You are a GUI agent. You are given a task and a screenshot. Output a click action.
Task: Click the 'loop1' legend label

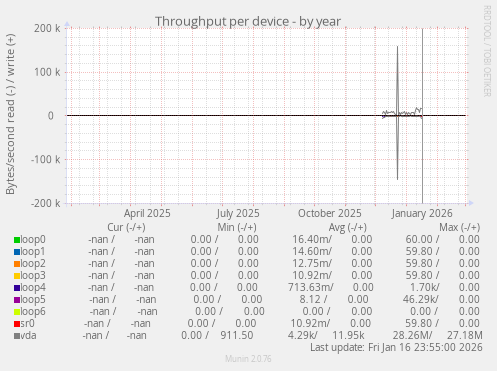pos(33,251)
